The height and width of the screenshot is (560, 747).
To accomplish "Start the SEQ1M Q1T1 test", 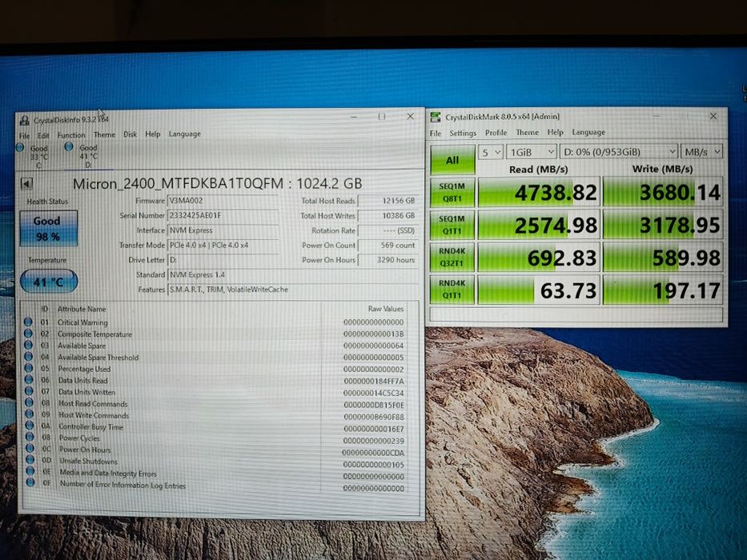I will click(x=452, y=225).
